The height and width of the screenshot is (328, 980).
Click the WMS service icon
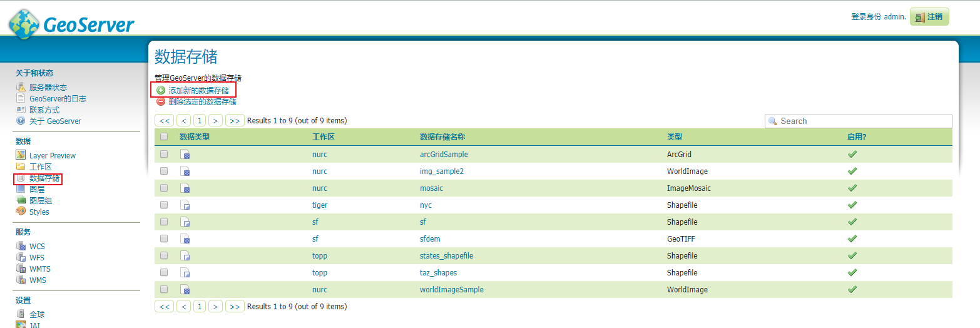coord(21,280)
